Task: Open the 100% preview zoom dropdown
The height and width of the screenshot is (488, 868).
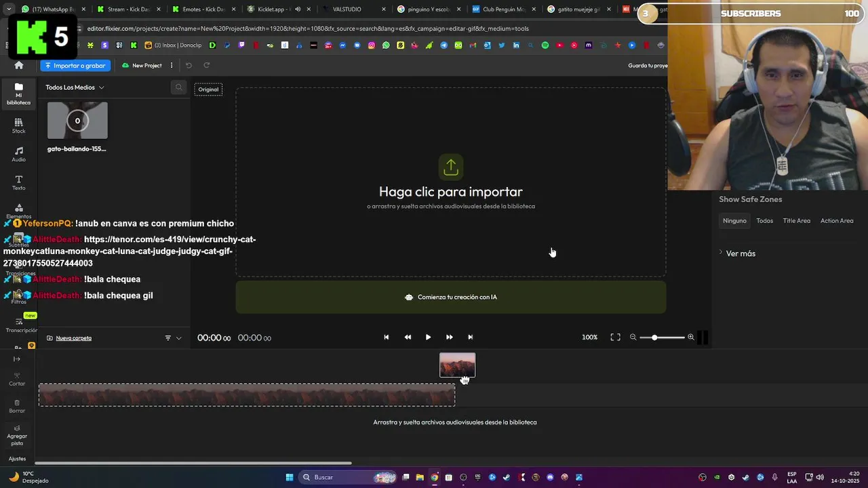Action: 589,337
